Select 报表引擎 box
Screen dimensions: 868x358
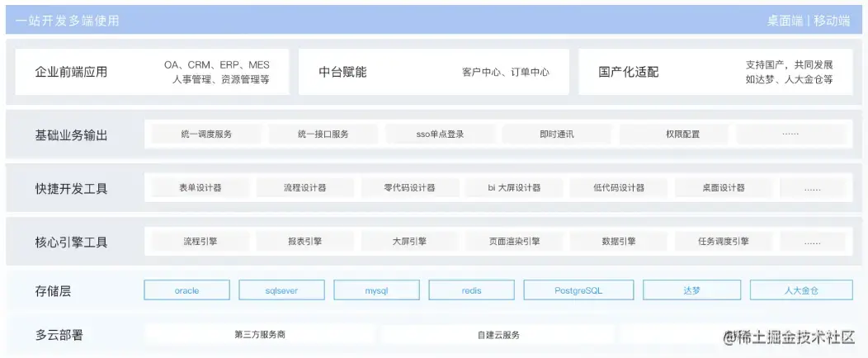coord(305,242)
